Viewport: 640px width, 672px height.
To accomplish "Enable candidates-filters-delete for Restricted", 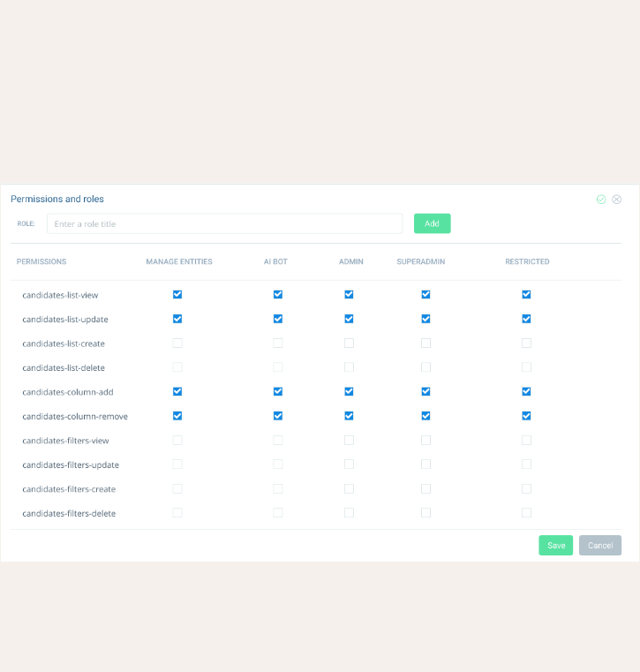I will 526,512.
